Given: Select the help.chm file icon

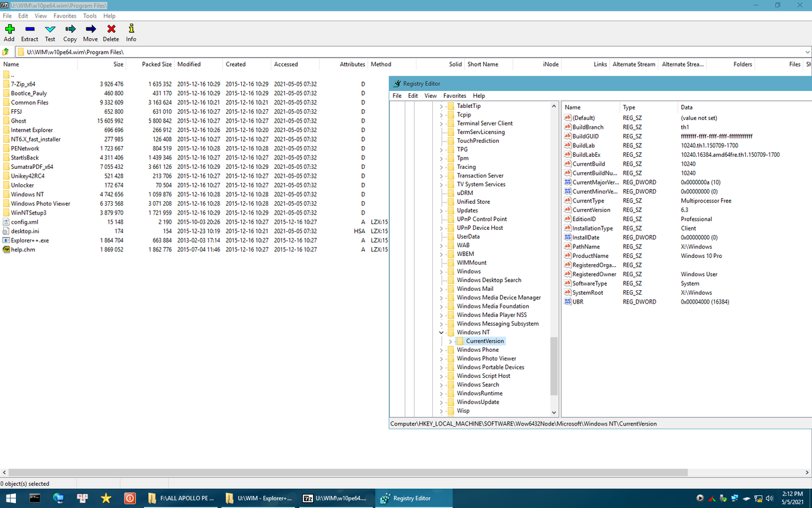Looking at the screenshot, I should pos(6,250).
